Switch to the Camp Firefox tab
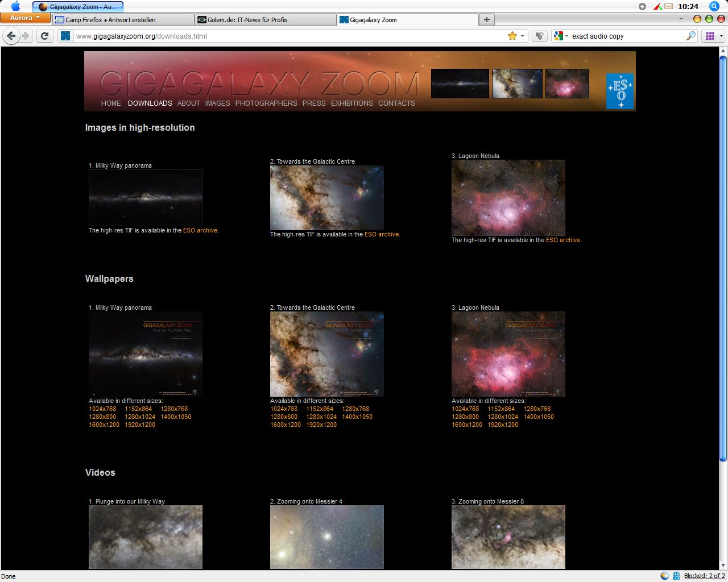 tap(123, 19)
